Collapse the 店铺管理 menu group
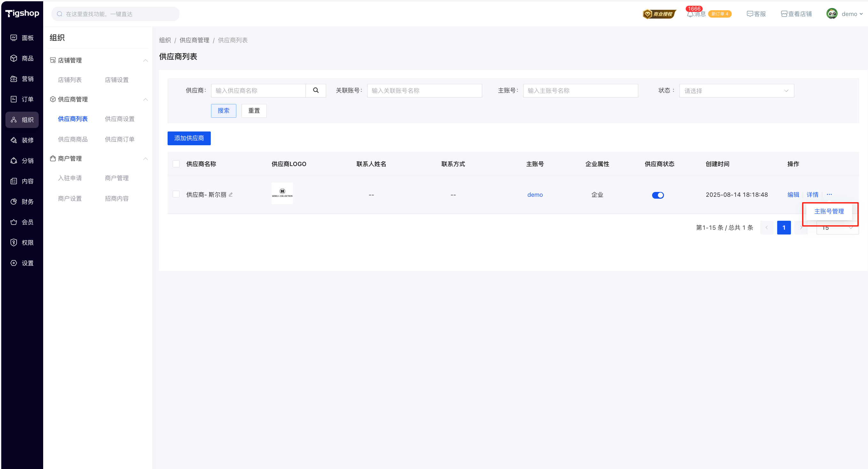 pyautogui.click(x=145, y=60)
